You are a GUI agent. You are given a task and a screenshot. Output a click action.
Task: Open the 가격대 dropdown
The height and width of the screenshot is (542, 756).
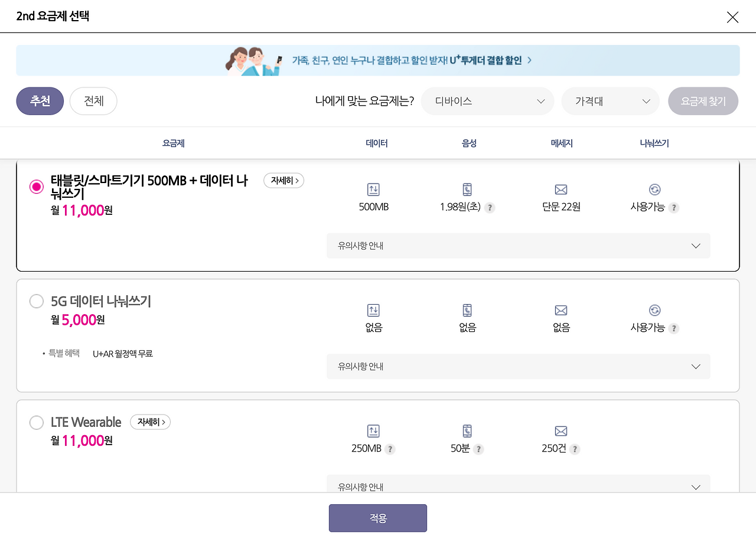[x=610, y=101]
